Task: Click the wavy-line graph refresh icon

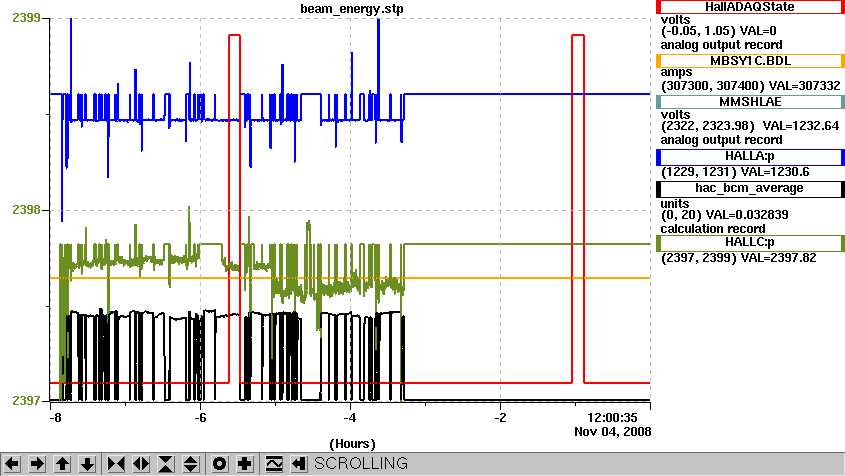Action: (x=274, y=464)
